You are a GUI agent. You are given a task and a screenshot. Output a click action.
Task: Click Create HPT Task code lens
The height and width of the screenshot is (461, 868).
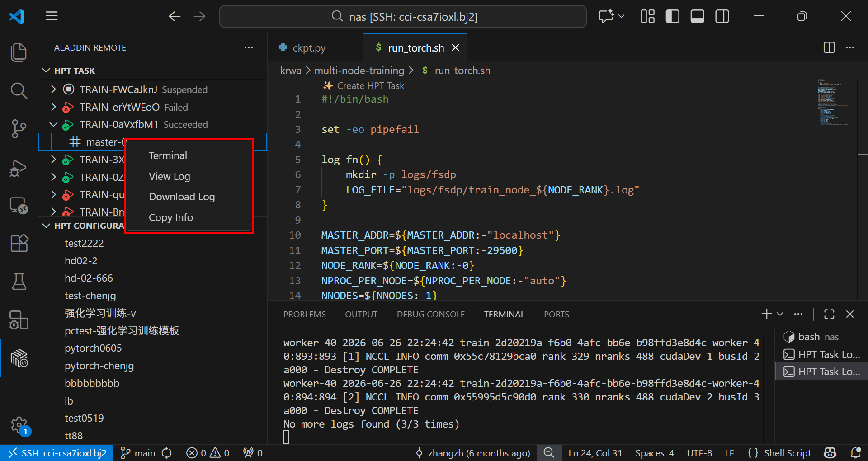coord(364,86)
